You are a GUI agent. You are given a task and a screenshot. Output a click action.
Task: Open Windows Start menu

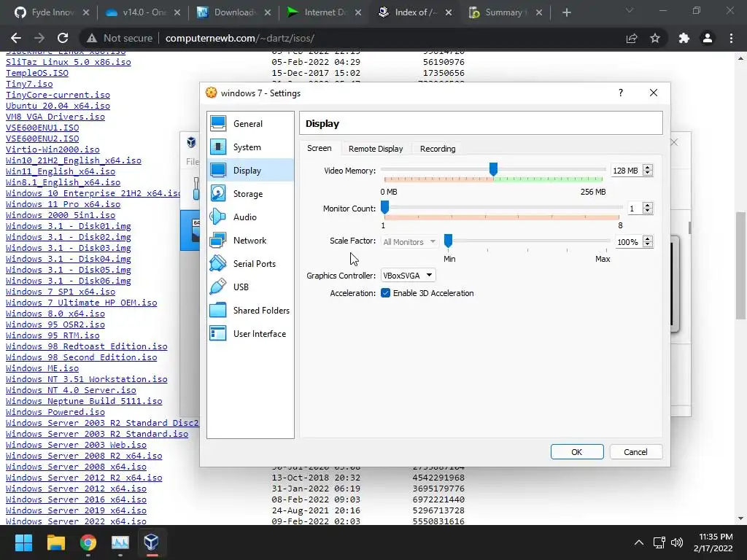(x=23, y=542)
